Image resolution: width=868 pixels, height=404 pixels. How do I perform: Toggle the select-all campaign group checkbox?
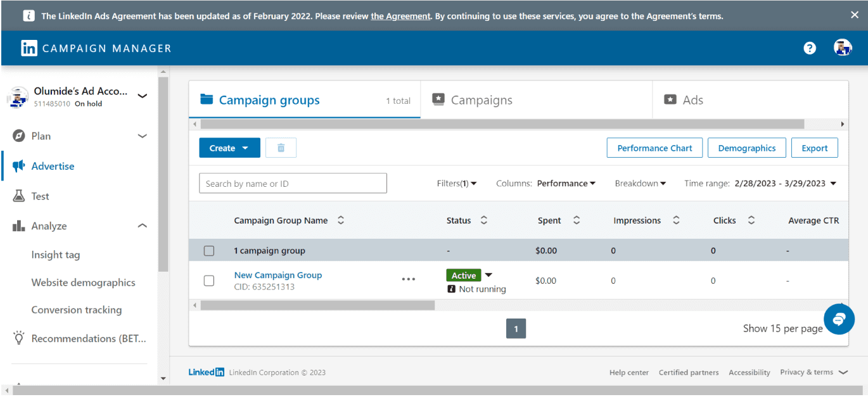[x=209, y=251]
